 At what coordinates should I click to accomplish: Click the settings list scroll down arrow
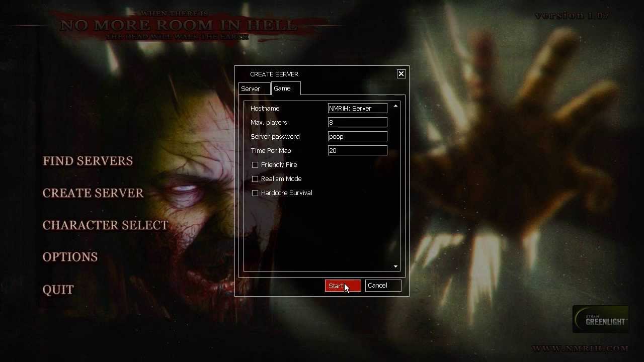(395, 266)
